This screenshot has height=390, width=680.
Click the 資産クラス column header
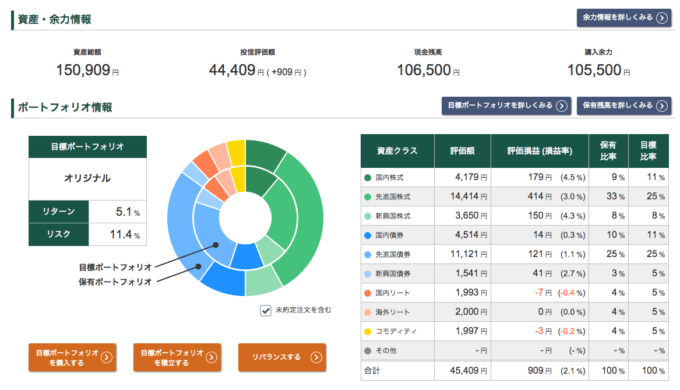pyautogui.click(x=397, y=151)
